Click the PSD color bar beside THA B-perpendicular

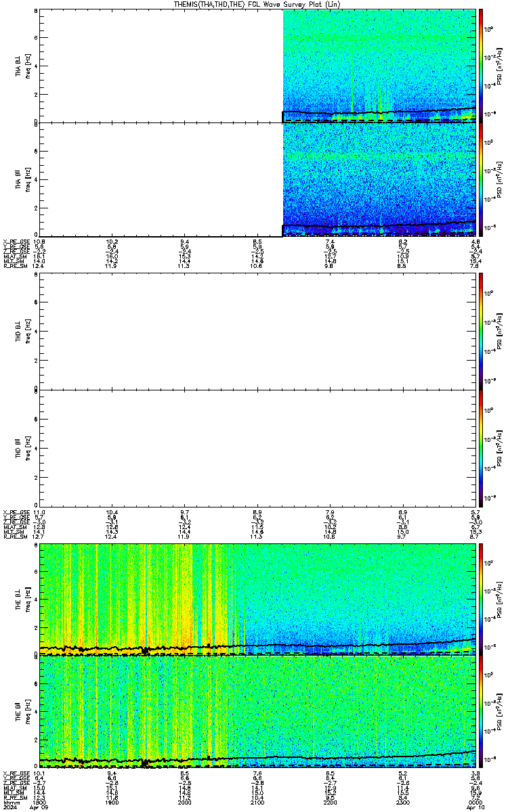pyautogui.click(x=481, y=66)
